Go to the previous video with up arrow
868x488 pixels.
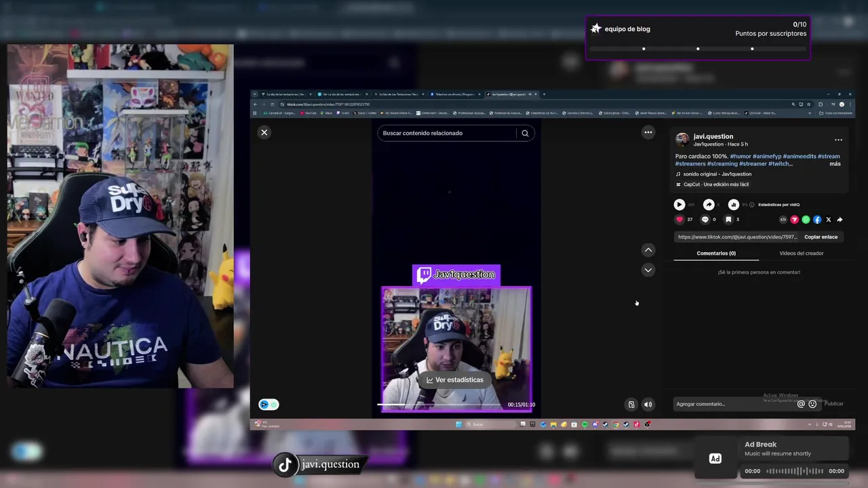point(648,250)
